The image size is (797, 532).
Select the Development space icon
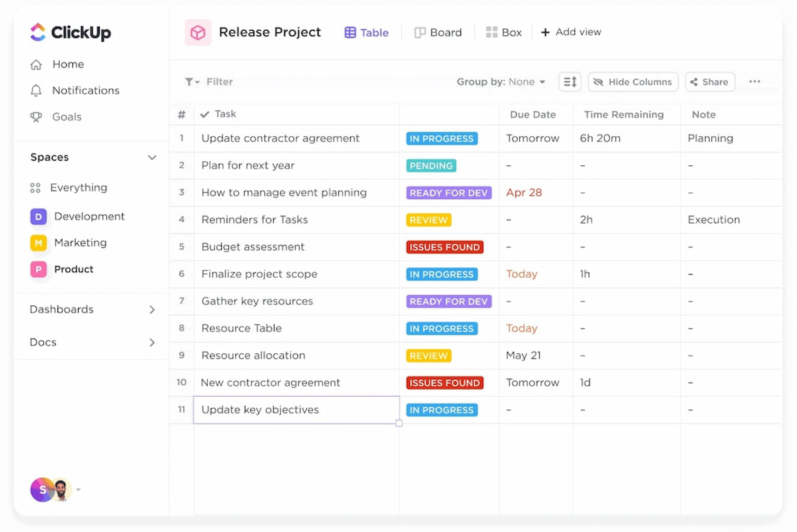[38, 217]
